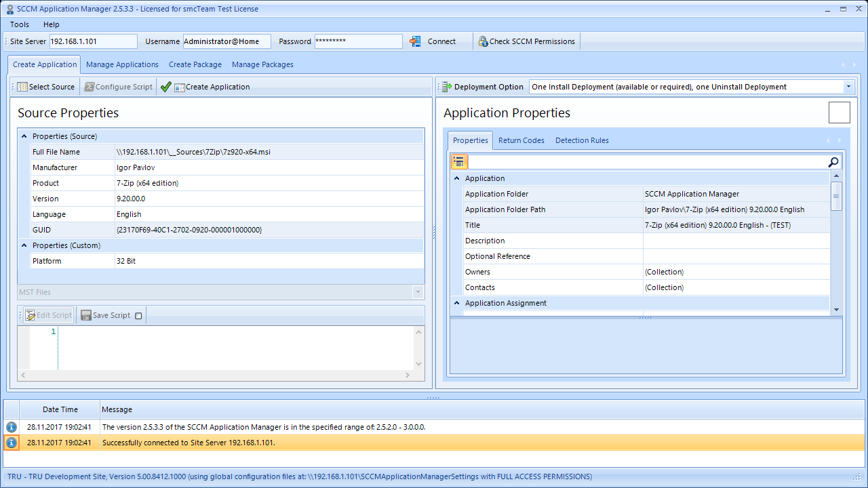Collapse the Application Assignment category
This screenshot has height=488, width=868.
click(x=456, y=303)
